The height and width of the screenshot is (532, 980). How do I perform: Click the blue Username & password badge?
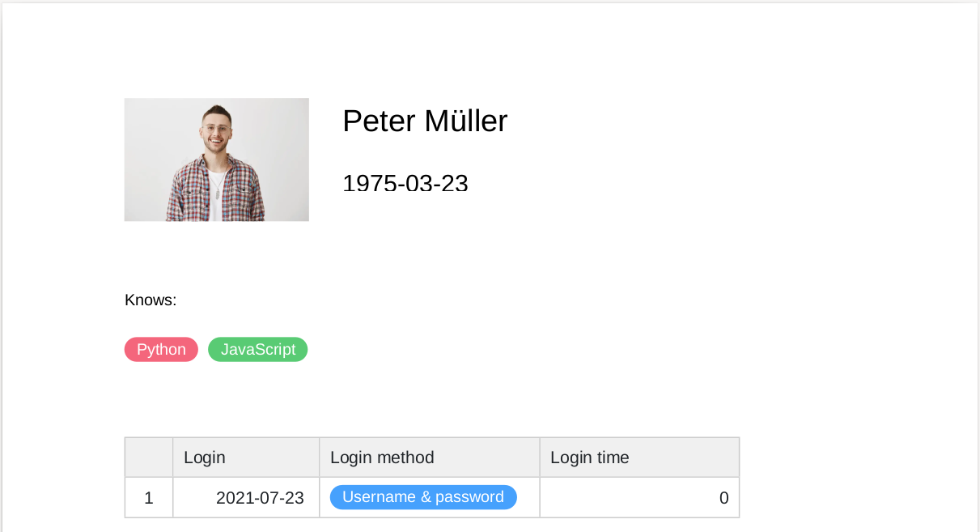423,497
